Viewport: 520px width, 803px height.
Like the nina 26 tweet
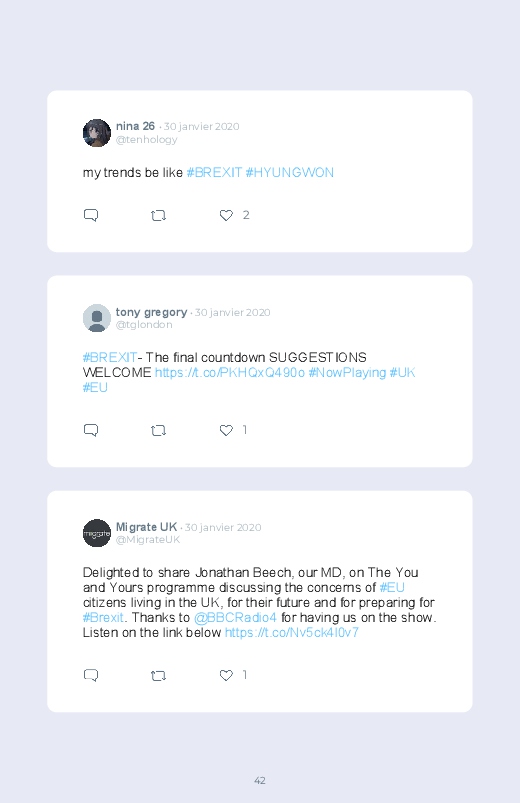point(226,216)
